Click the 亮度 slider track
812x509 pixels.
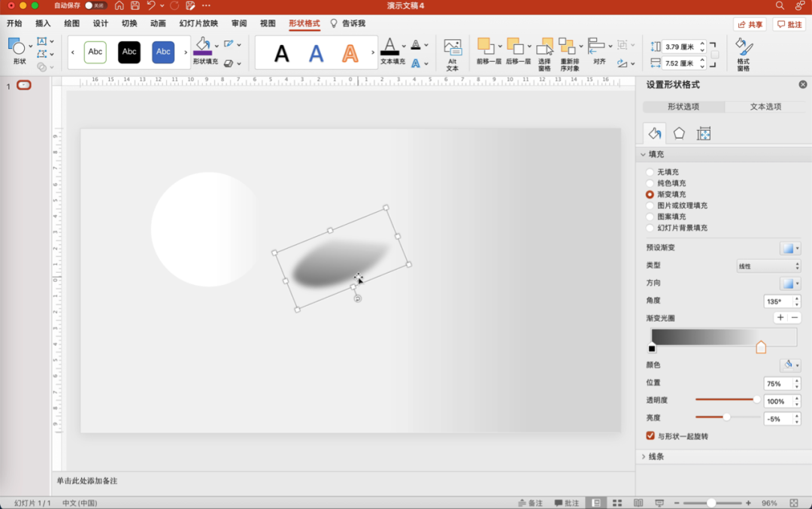[728, 417]
